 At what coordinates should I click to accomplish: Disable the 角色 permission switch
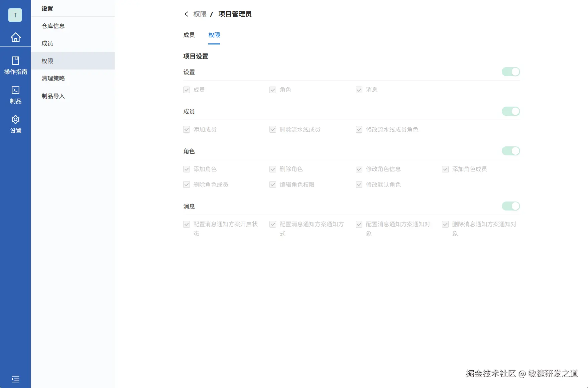pos(510,151)
